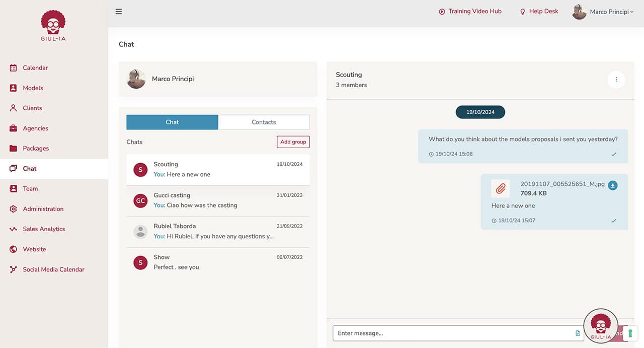The height and width of the screenshot is (348, 644).
Task: Open the Sales Analytics menu item
Action: click(x=54, y=229)
